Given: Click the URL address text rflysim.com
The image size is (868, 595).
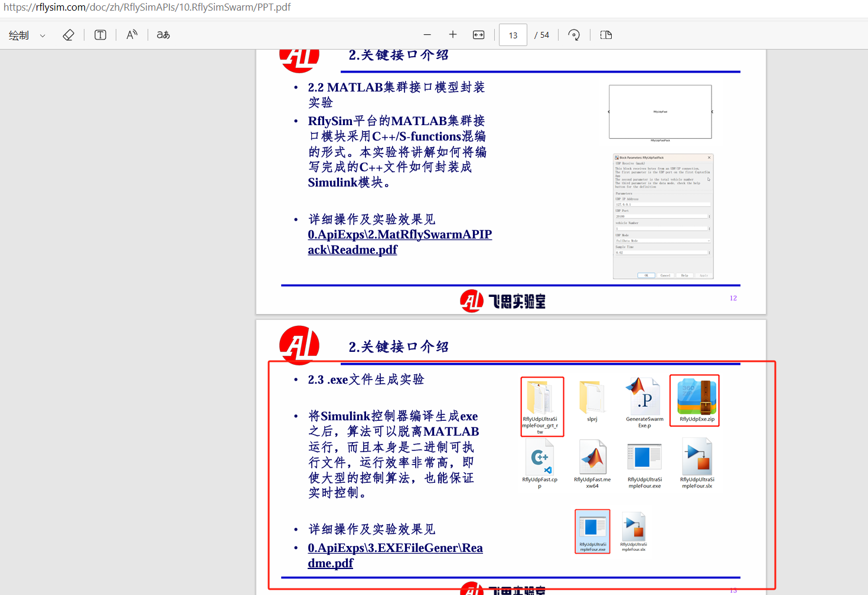Looking at the screenshot, I should tap(61, 7).
